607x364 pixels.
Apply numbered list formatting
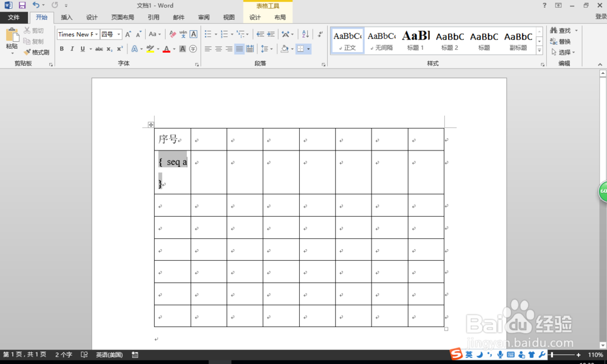point(223,34)
